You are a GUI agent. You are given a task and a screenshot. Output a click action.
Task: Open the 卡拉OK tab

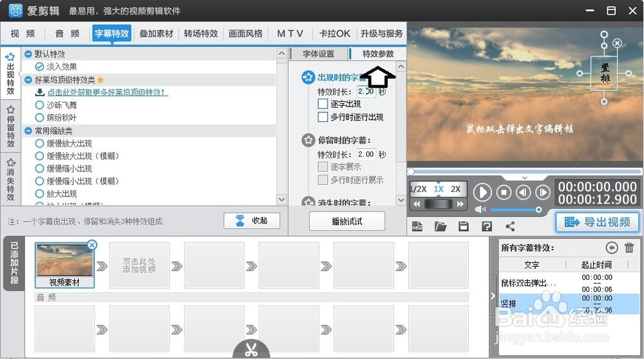pos(335,34)
